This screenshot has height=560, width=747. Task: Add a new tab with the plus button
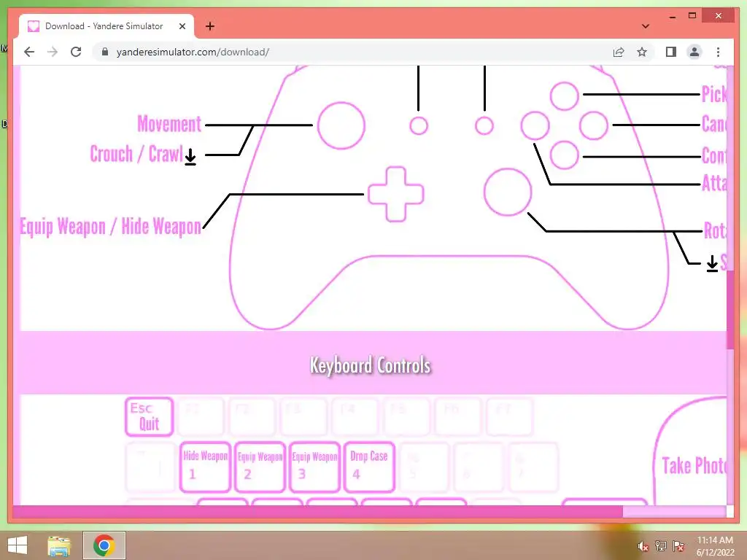coord(210,26)
